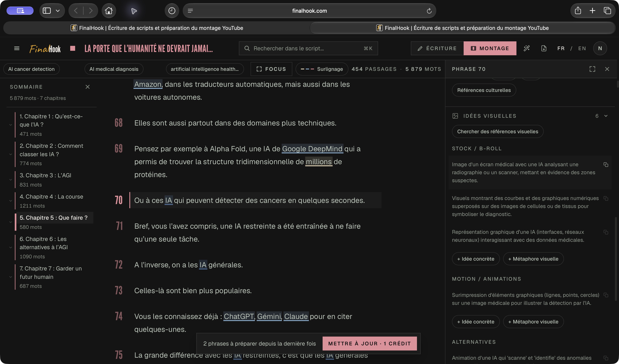The image size is (619, 364).
Task: Open a new browser tab
Action: (x=592, y=11)
